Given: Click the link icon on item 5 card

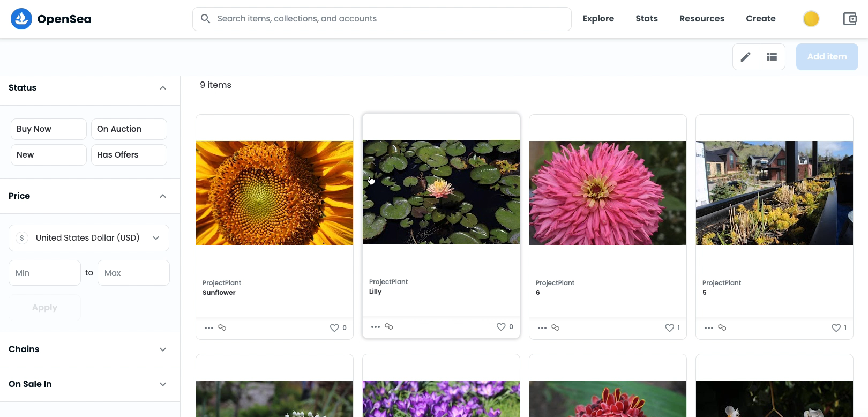Looking at the screenshot, I should click(x=722, y=327).
